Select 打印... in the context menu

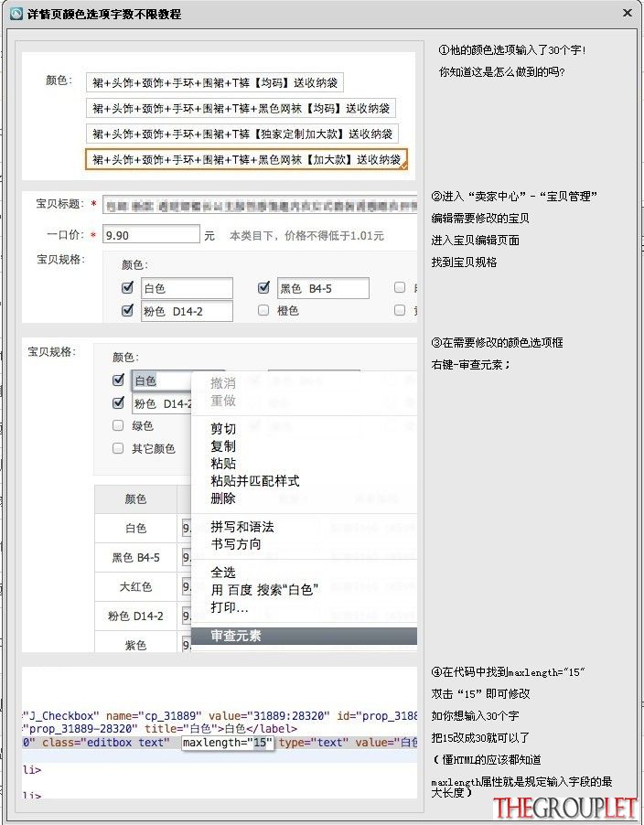coord(230,607)
